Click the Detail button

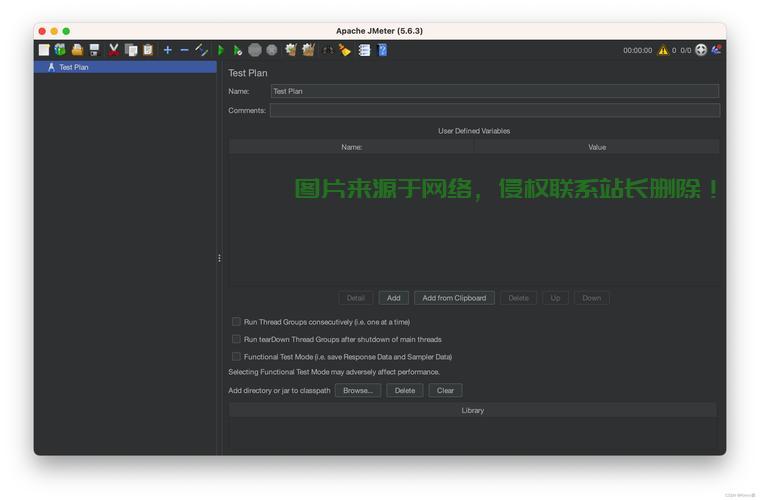(356, 298)
